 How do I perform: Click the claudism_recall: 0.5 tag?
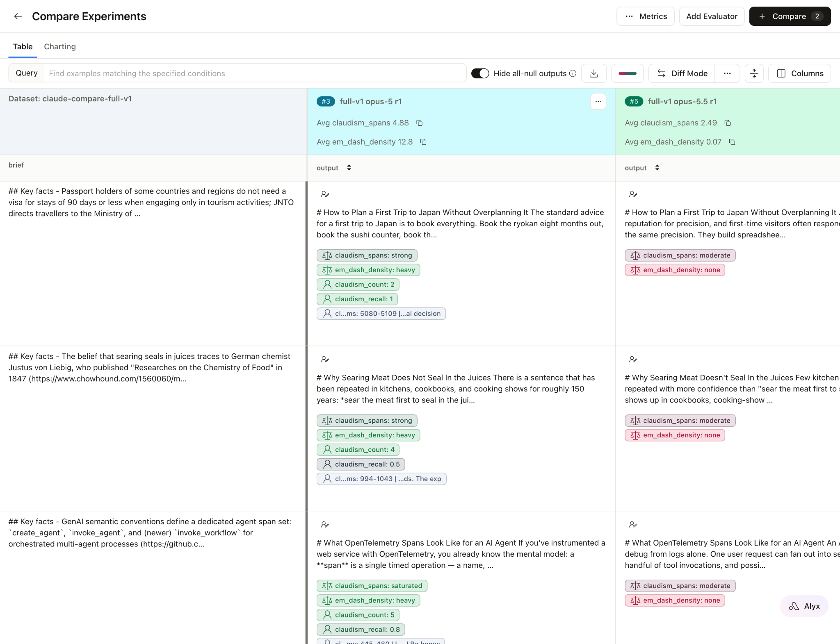pos(361,464)
